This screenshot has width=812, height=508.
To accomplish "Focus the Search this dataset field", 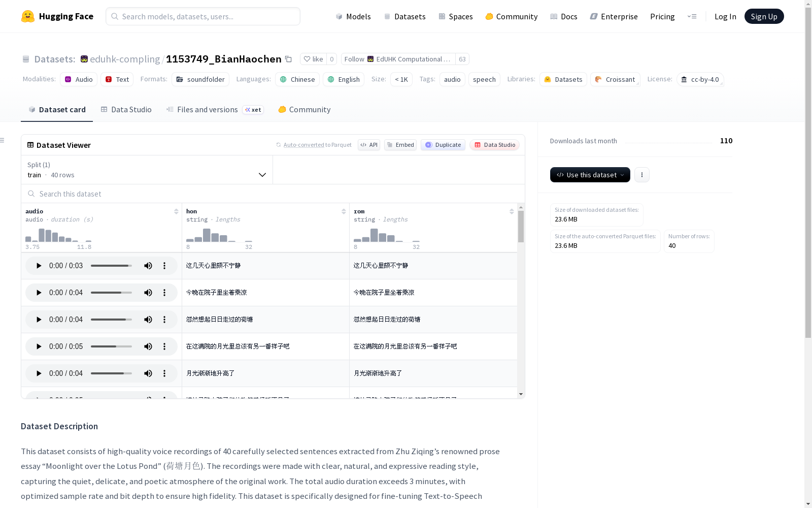I will pos(273,194).
